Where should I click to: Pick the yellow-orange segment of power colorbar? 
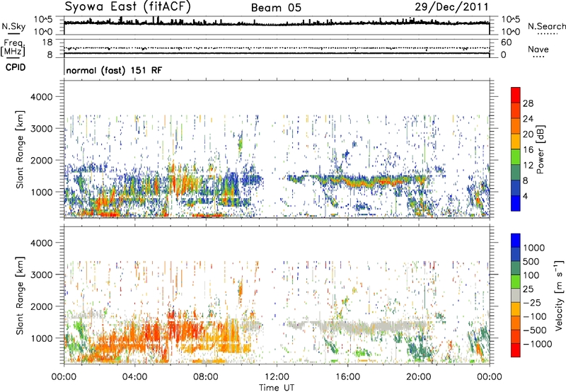(516, 142)
